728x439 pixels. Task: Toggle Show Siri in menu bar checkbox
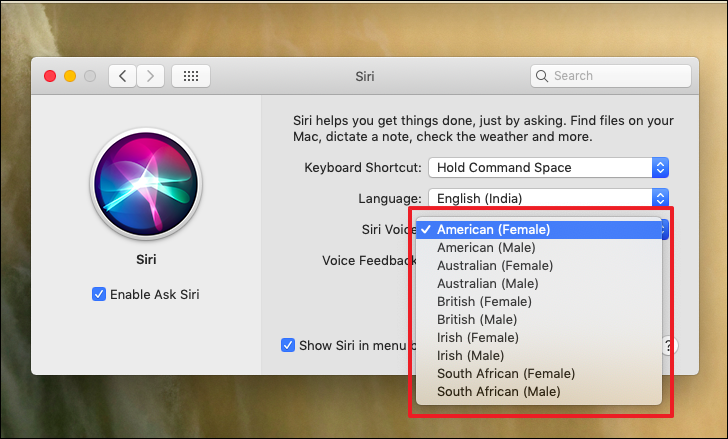pyautogui.click(x=288, y=345)
